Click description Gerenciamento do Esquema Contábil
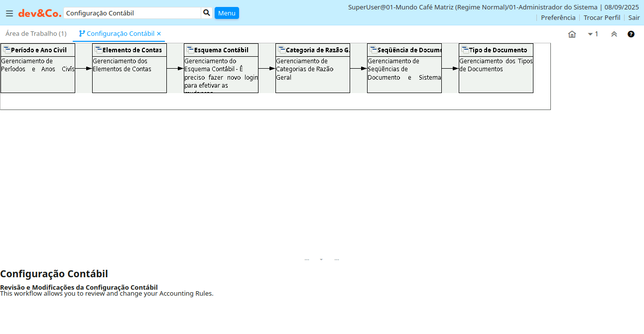The height and width of the screenshot is (334, 644). pyautogui.click(x=221, y=76)
